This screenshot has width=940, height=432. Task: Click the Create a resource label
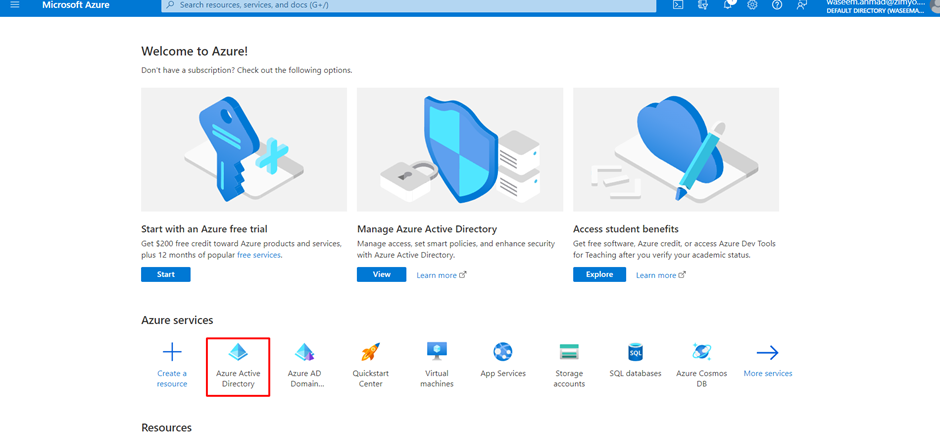coord(172,379)
